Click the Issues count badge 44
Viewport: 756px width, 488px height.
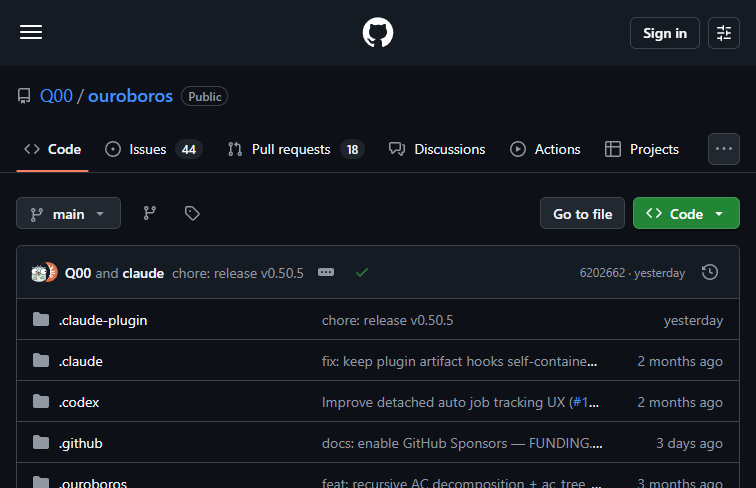click(x=189, y=149)
